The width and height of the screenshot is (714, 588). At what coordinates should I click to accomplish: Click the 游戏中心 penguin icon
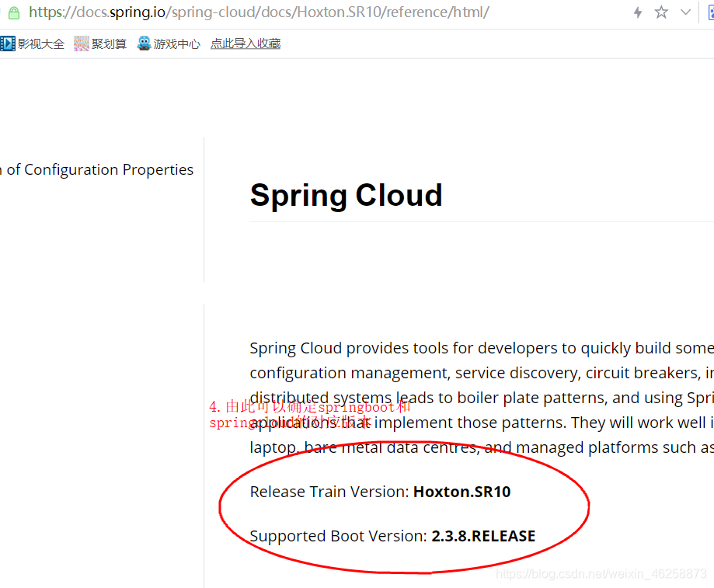143,43
